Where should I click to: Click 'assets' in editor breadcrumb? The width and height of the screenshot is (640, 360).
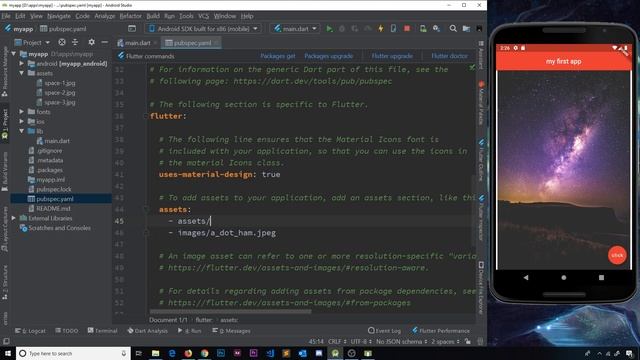pos(229,320)
